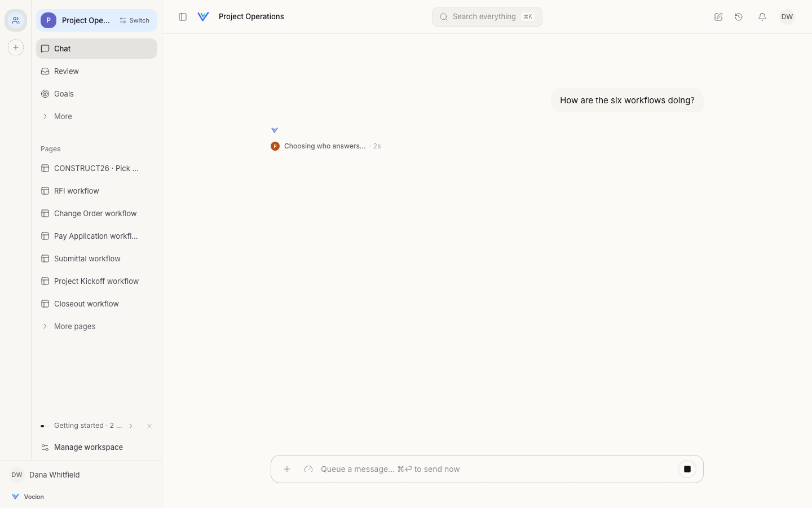812x508 pixels.
Task: Click the Vocion assistant icon above the status
Action: click(275, 130)
